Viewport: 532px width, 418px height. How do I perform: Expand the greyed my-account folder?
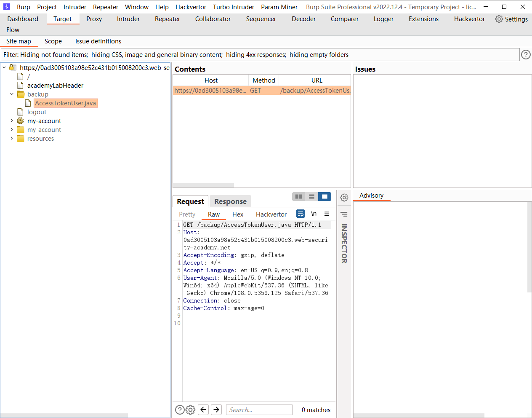(12, 130)
